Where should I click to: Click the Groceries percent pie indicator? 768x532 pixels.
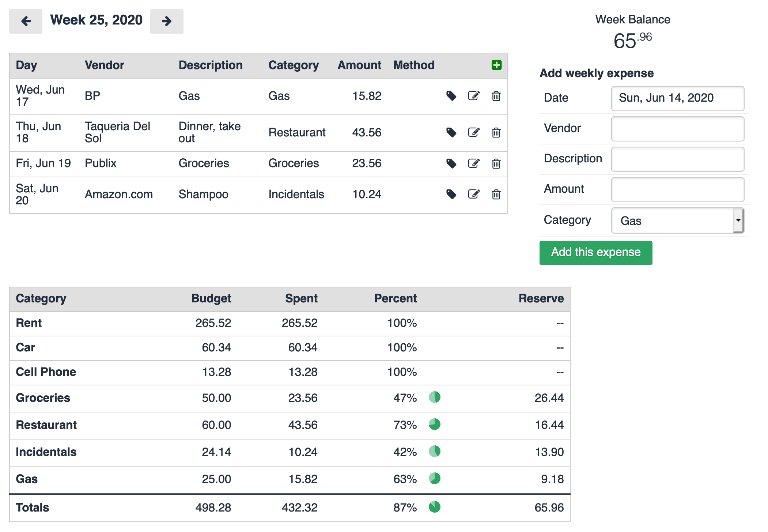pos(434,397)
